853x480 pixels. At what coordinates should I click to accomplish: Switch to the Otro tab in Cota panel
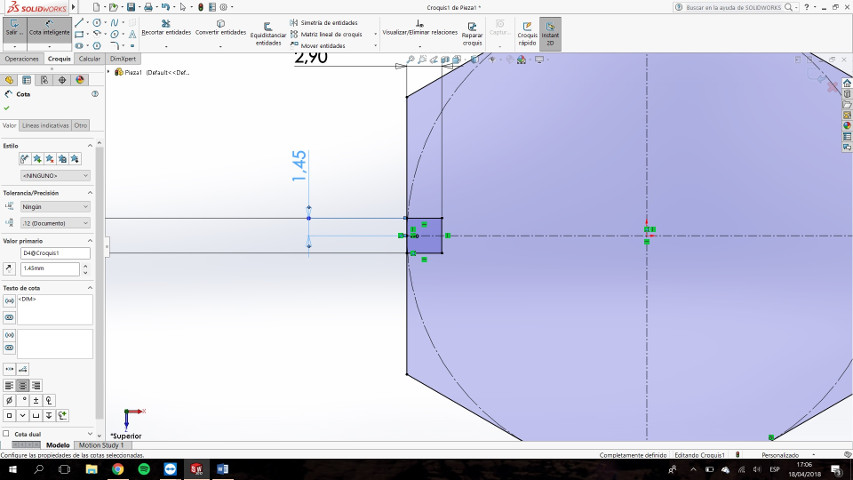coord(81,126)
